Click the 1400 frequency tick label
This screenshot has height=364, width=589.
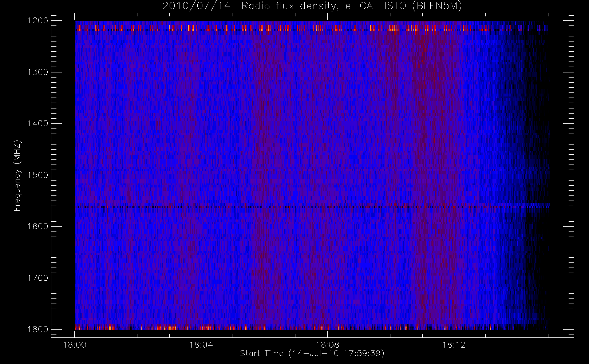(38, 124)
